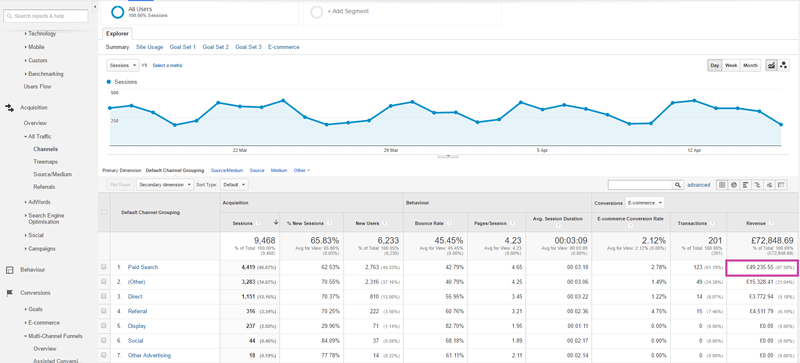The height and width of the screenshot is (363, 800).
Task: Open Multi-Channel Funnels Overview in sidebar
Action: (x=45, y=349)
